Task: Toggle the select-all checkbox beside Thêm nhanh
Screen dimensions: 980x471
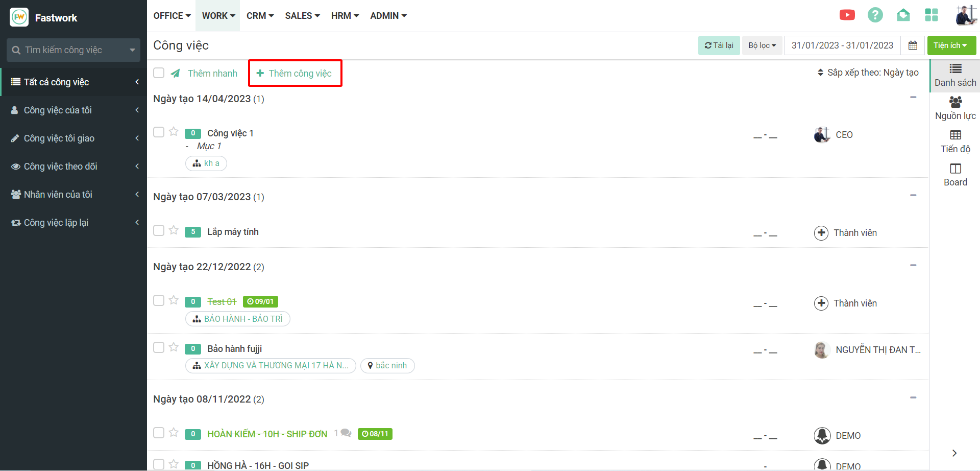Action: pyautogui.click(x=159, y=73)
